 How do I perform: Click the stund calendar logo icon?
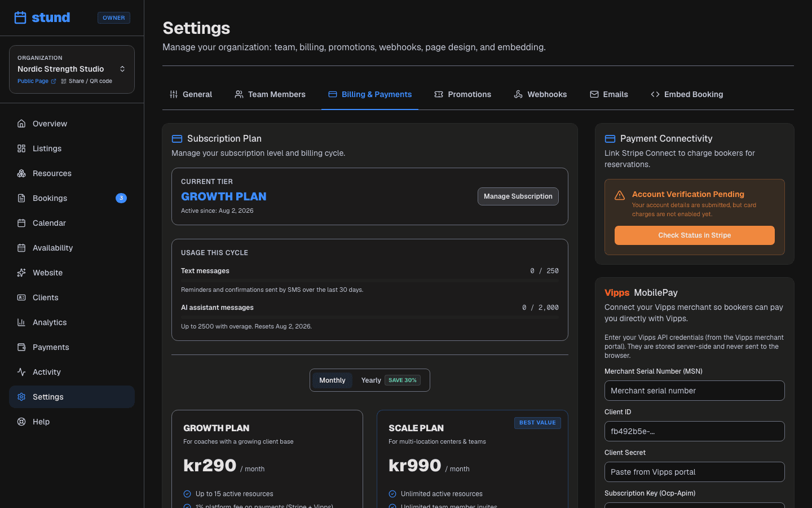pos(20,17)
